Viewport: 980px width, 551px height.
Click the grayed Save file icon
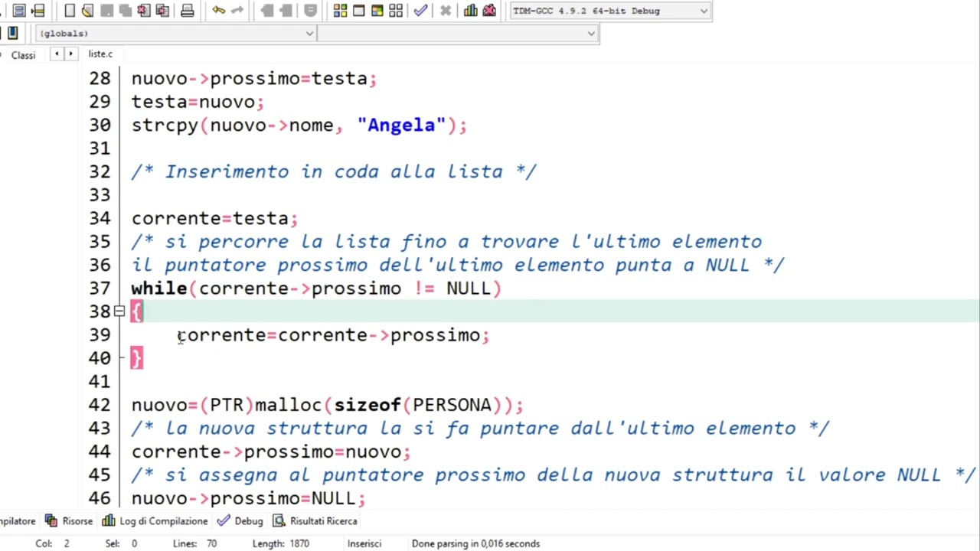[x=106, y=11]
